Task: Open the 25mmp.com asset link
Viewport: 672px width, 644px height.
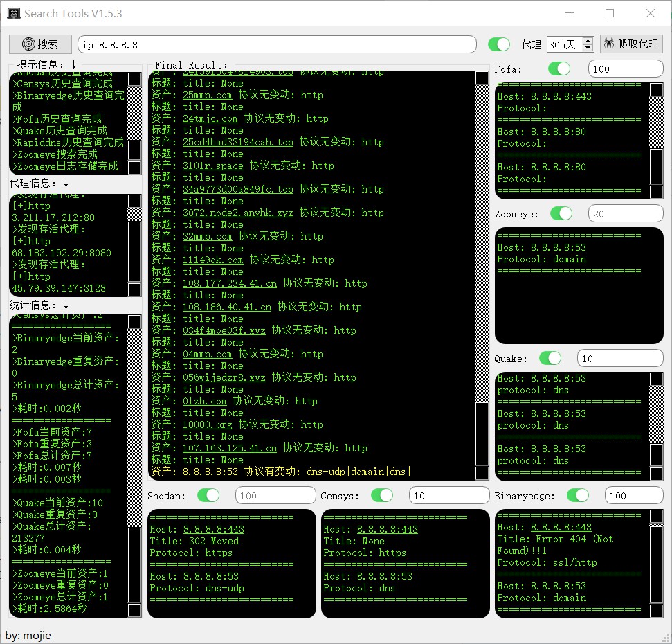Action: click(x=207, y=95)
